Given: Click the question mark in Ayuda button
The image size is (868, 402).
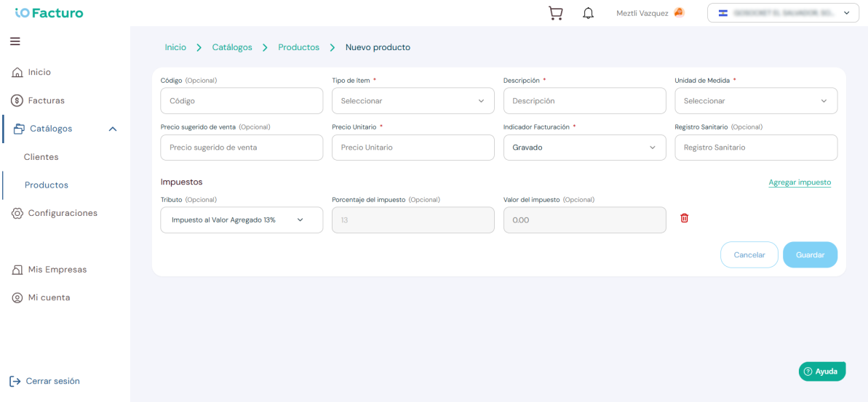Looking at the screenshot, I should pyautogui.click(x=808, y=371).
